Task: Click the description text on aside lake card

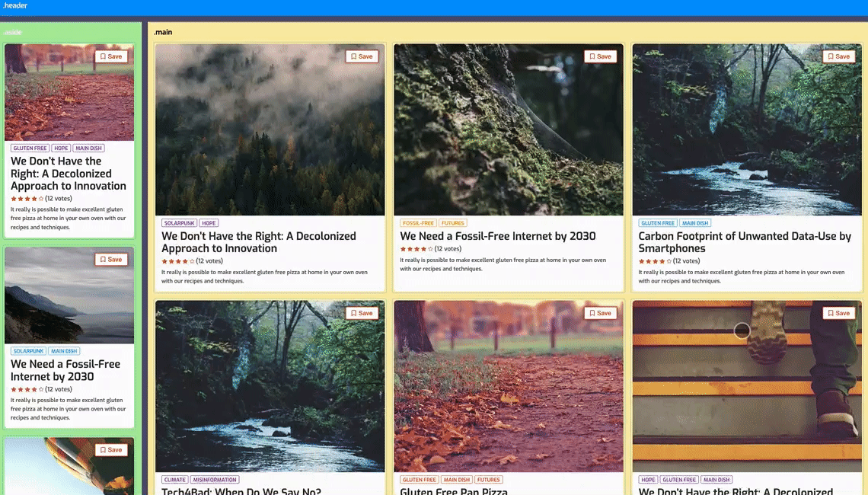Action: pyautogui.click(x=68, y=409)
